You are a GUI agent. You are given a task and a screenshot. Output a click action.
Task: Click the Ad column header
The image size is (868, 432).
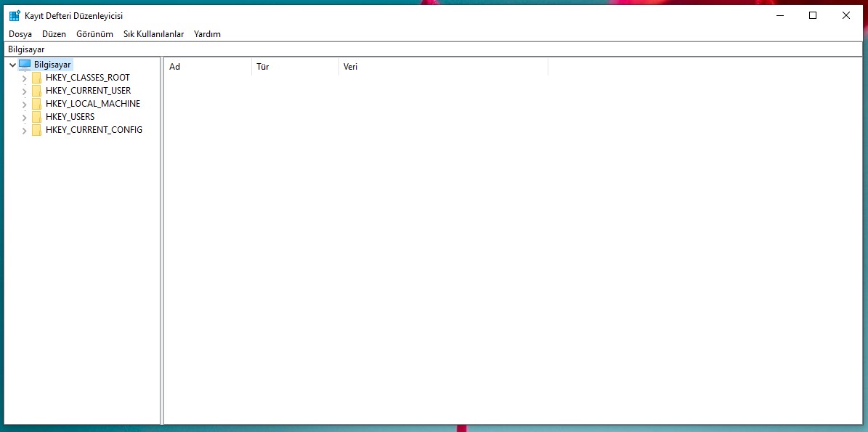(x=207, y=67)
